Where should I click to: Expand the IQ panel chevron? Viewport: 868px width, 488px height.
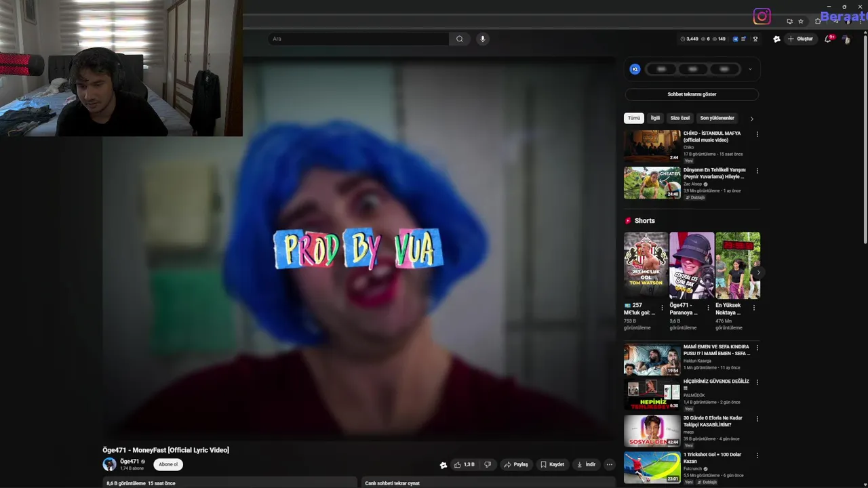(750, 69)
